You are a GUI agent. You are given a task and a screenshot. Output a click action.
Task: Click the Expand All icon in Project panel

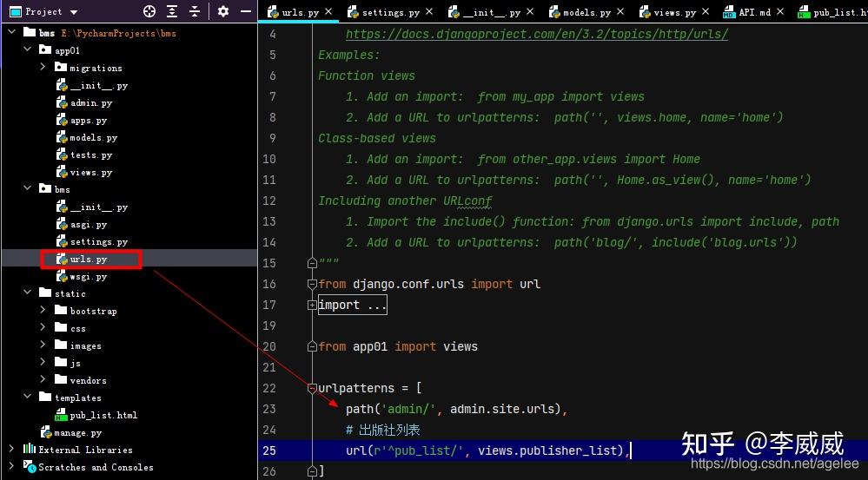[172, 11]
